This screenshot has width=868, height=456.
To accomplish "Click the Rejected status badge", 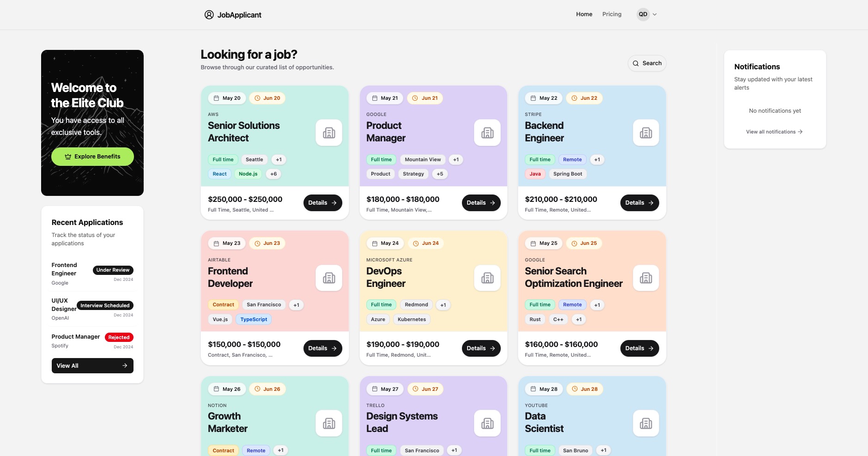I will pos(119,337).
